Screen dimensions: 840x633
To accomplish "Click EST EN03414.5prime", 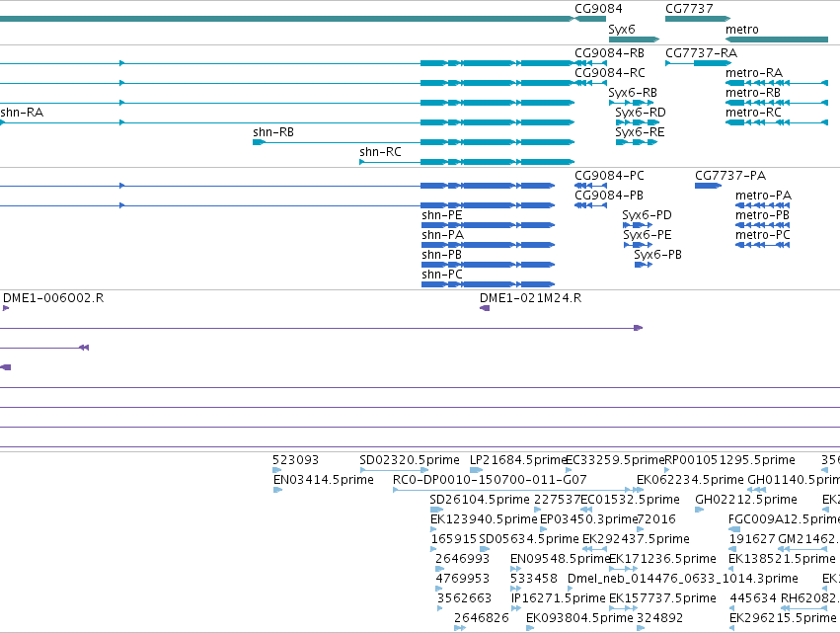I will coord(277,490).
